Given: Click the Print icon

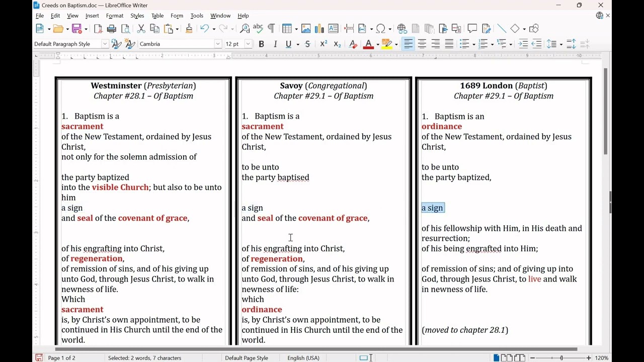Looking at the screenshot, I should 112,29.
